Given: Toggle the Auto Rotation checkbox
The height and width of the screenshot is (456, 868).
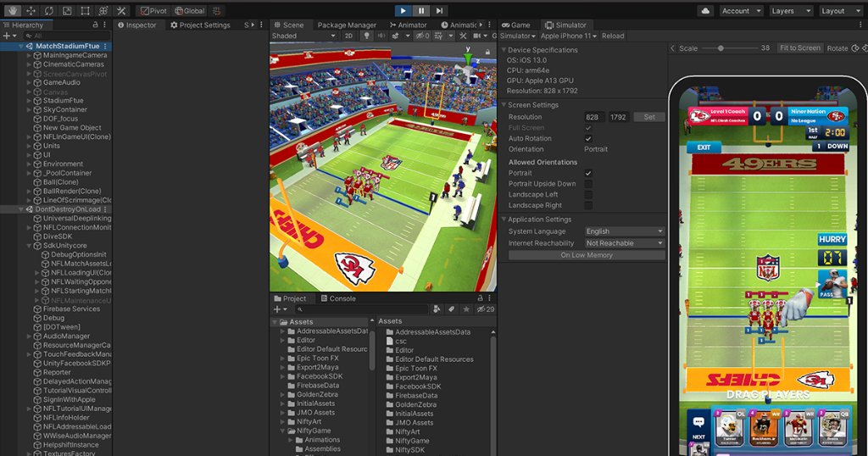Looking at the screenshot, I should click(x=588, y=138).
